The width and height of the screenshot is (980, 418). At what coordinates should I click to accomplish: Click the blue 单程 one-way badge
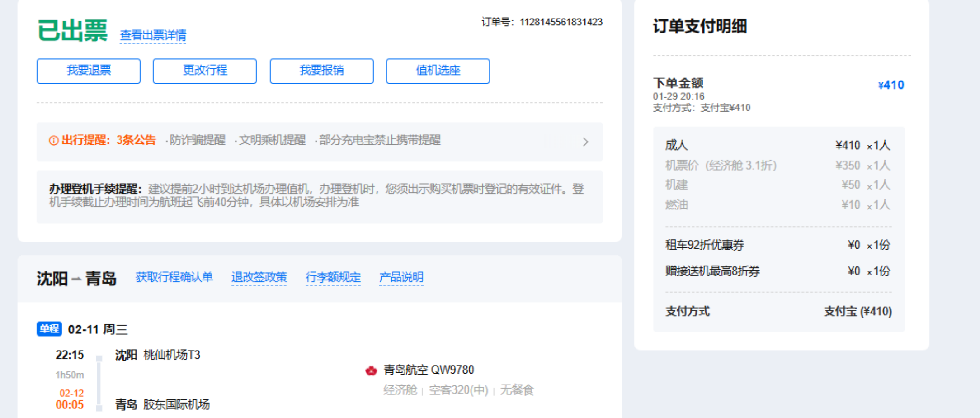coord(49,329)
